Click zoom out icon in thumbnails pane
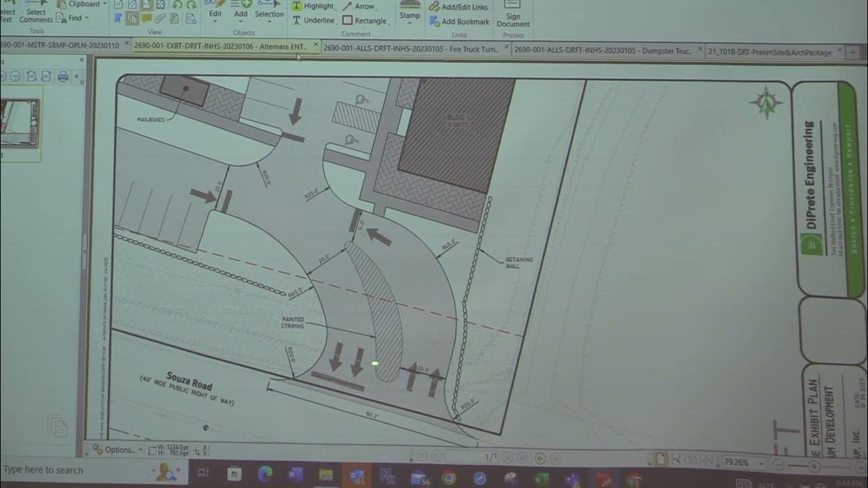Screen dimensions: 868x488 [x=17, y=77]
